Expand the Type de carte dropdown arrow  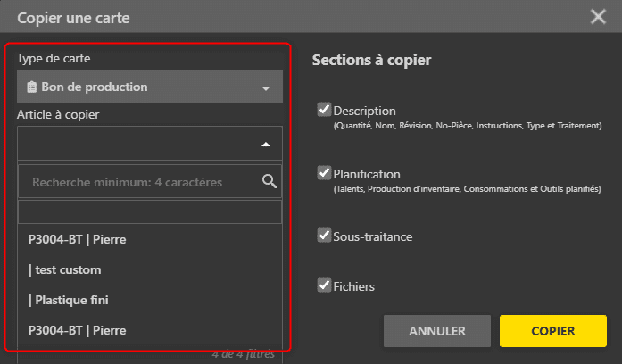(265, 88)
